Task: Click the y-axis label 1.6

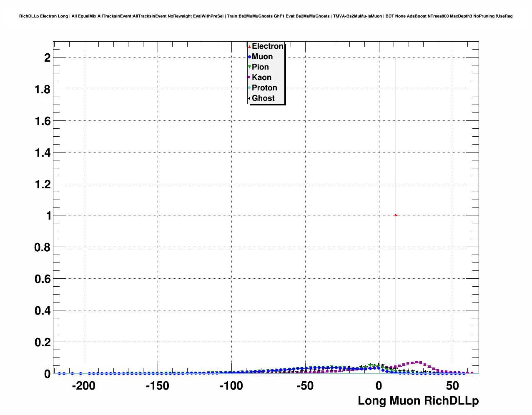Action: (x=43, y=121)
